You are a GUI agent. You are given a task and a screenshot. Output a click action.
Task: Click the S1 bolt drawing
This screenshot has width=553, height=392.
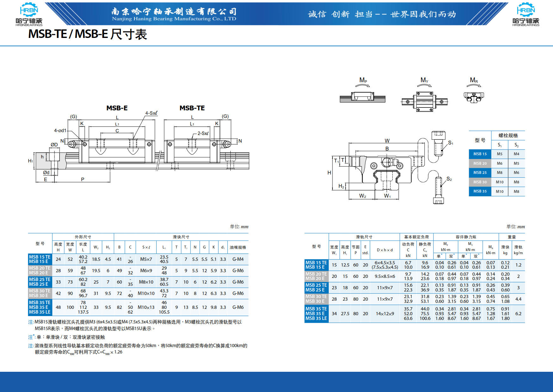[x=438, y=144]
